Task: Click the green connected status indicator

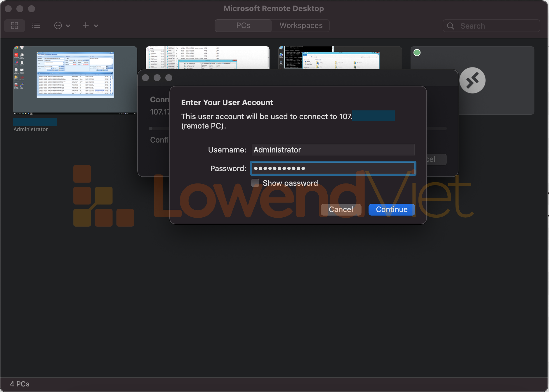Action: (417, 53)
